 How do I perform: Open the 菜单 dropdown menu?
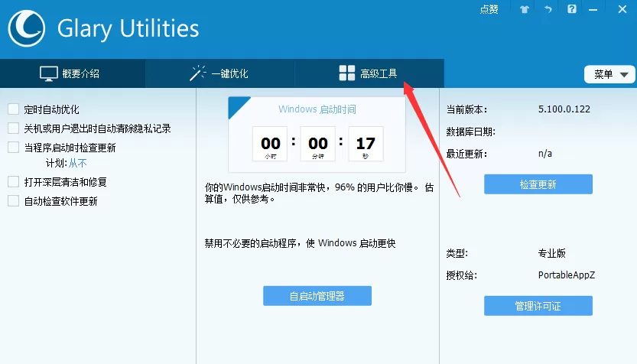[609, 74]
